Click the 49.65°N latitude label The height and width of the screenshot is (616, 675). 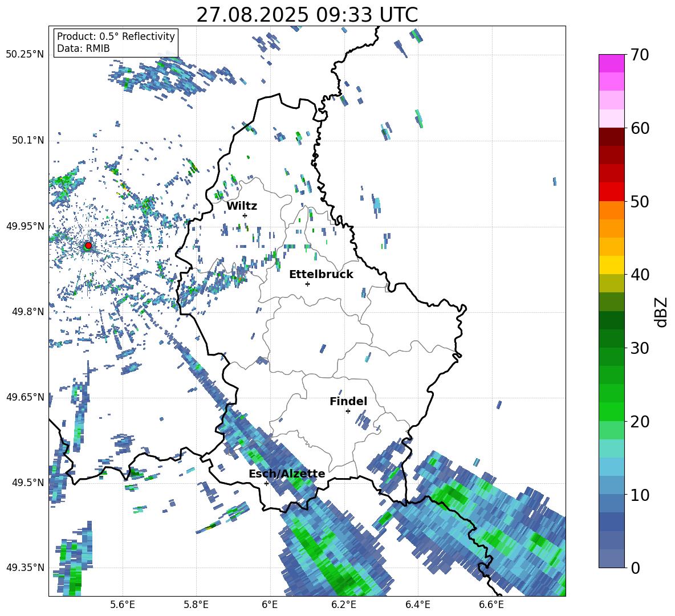[25, 397]
